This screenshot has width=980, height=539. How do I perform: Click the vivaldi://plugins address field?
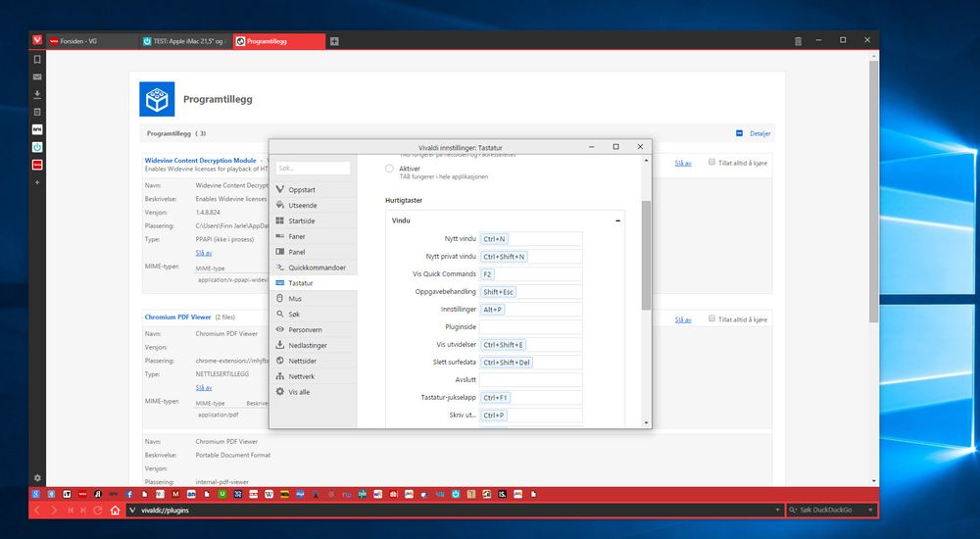tap(455, 511)
